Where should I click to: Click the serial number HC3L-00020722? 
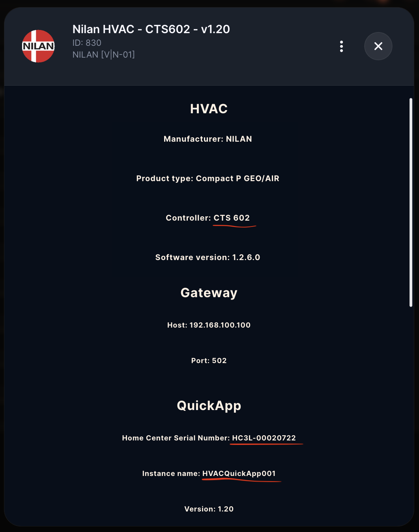(x=264, y=438)
